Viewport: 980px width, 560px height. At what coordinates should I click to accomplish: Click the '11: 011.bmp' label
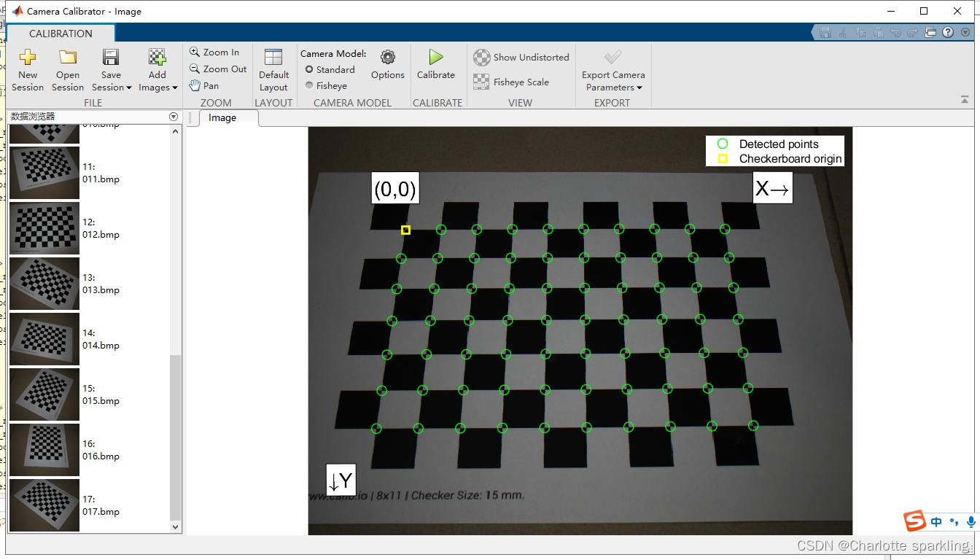[101, 173]
